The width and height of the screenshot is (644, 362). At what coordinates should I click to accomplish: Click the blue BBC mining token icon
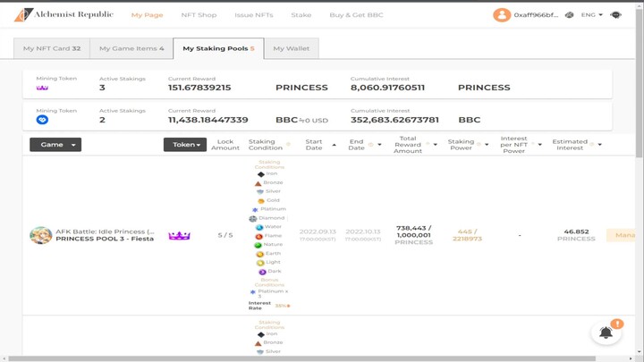[42, 120]
